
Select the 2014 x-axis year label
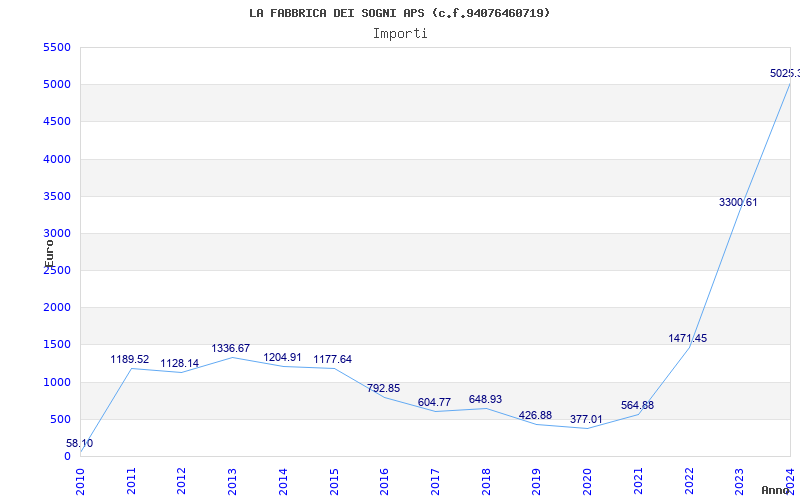[283, 482]
